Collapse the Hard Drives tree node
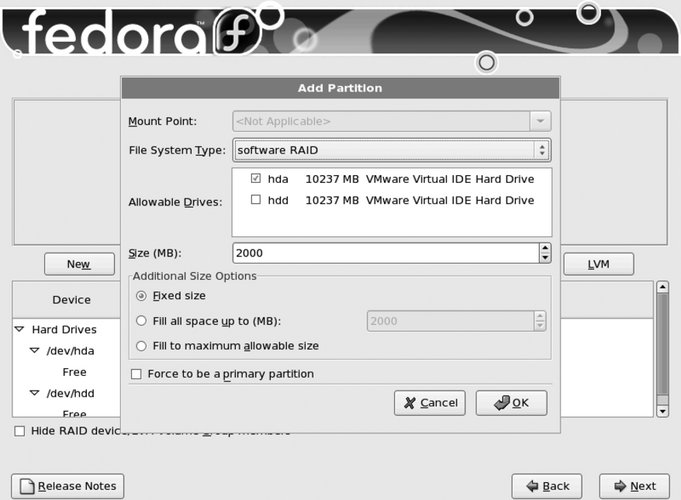Viewport: 681px width, 500px height. click(19, 329)
